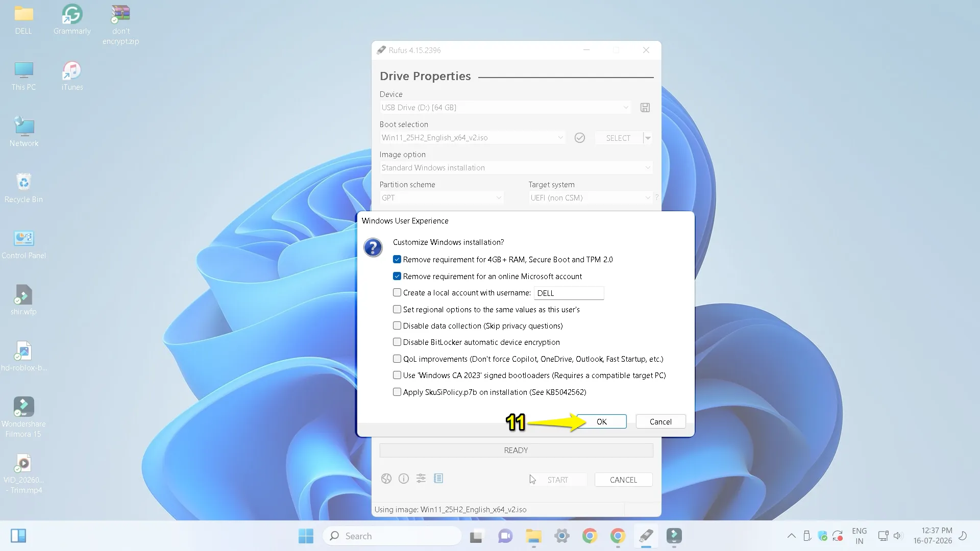Expand Target system UEFI dropdown
This screenshot has height=551, width=980.
pos(591,198)
